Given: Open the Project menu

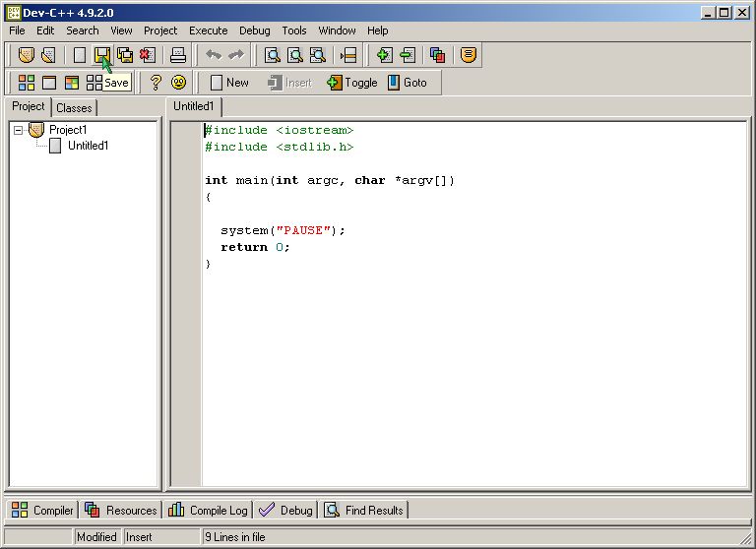Looking at the screenshot, I should [x=160, y=30].
